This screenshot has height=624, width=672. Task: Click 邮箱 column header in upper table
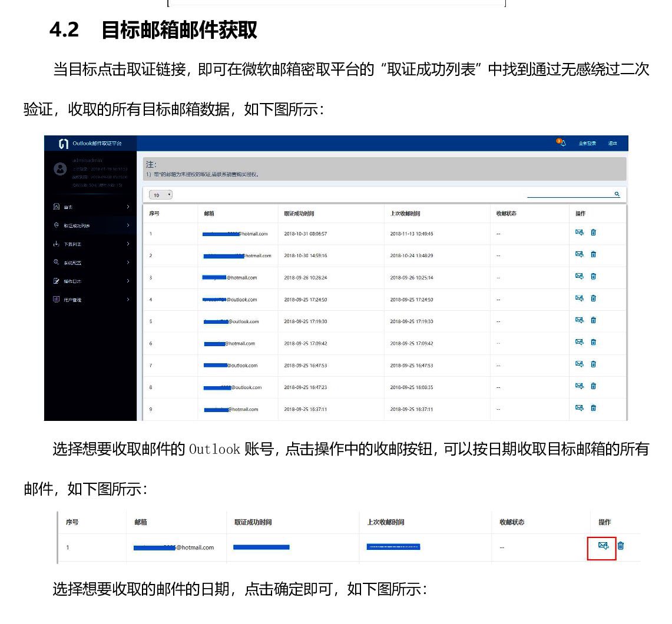[209, 213]
